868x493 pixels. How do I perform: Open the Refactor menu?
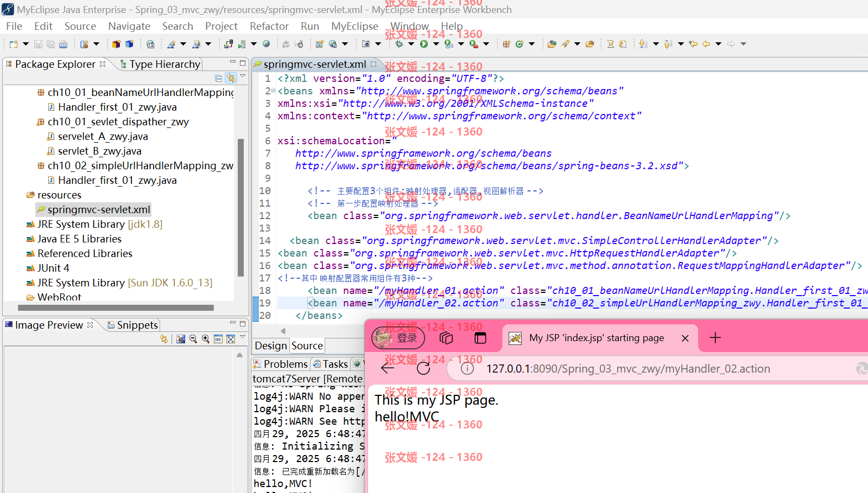click(269, 26)
